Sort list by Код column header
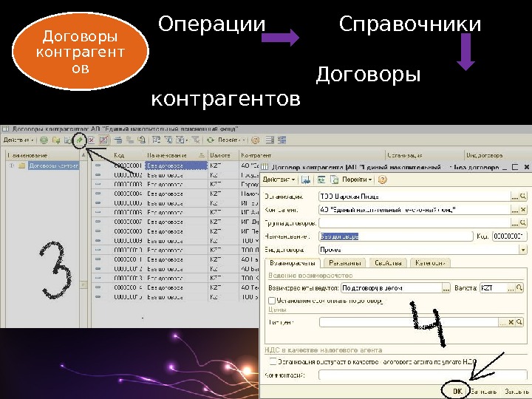The image size is (532, 399). click(119, 155)
